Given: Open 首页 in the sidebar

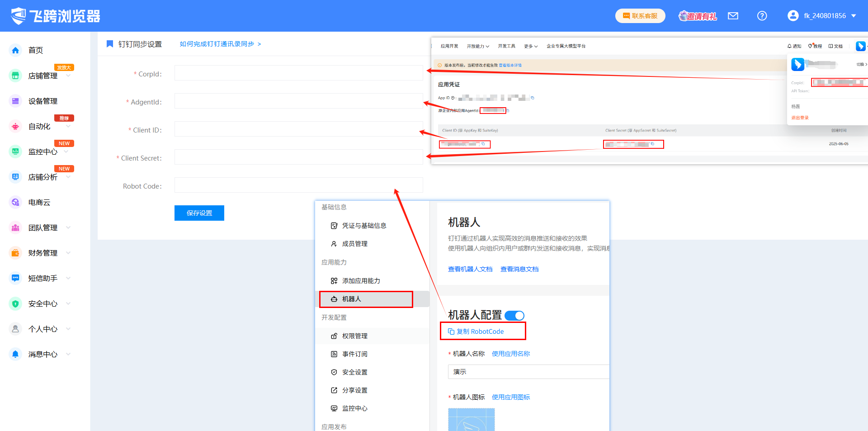Looking at the screenshot, I should [36, 50].
